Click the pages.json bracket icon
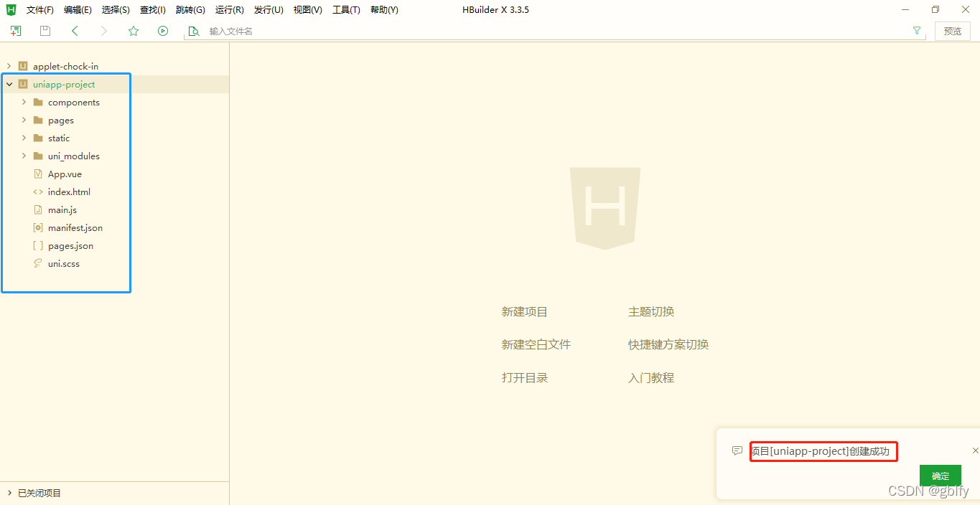980x505 pixels. click(38, 245)
